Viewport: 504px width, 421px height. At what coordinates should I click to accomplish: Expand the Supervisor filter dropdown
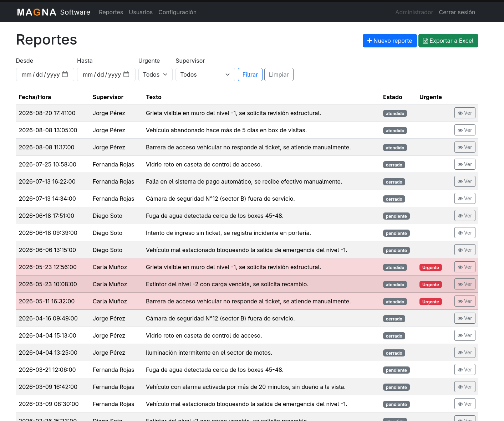[205, 75]
